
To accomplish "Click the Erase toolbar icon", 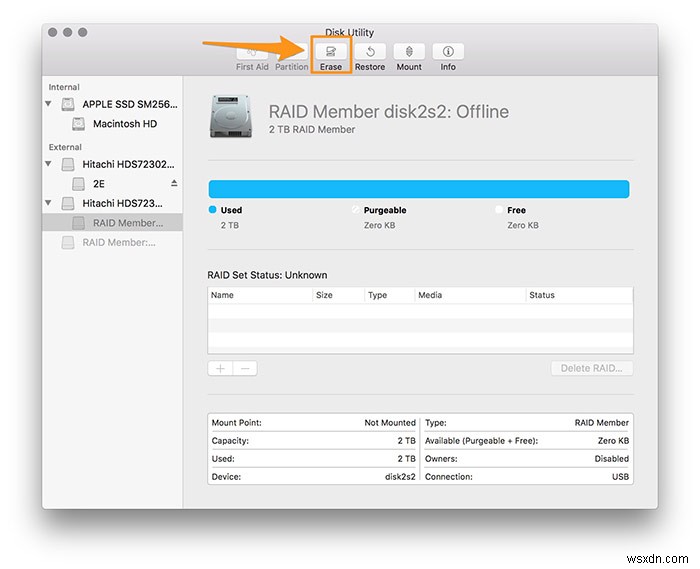I will [331, 52].
